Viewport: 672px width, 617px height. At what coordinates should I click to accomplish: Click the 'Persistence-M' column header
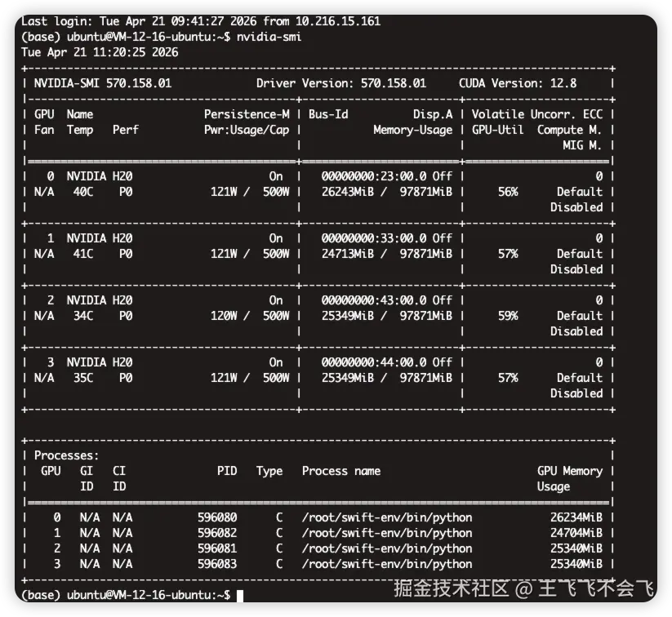[247, 114]
